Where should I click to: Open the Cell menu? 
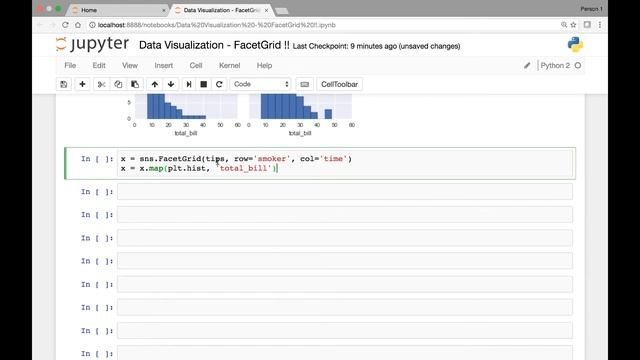coord(196,65)
